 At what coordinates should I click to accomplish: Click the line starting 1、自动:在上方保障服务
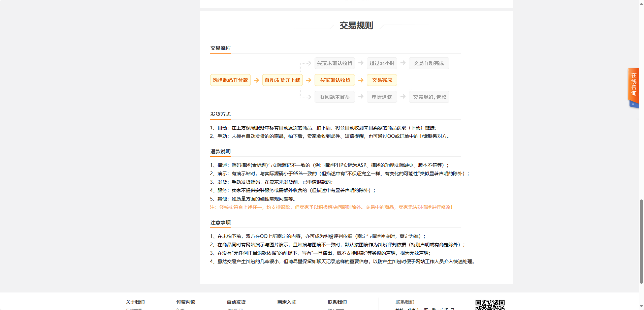[x=323, y=128]
